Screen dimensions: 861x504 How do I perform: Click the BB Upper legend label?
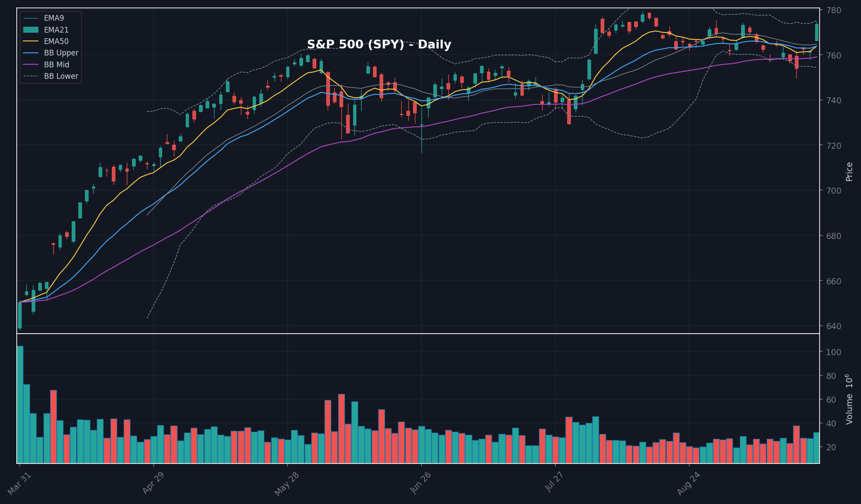61,53
